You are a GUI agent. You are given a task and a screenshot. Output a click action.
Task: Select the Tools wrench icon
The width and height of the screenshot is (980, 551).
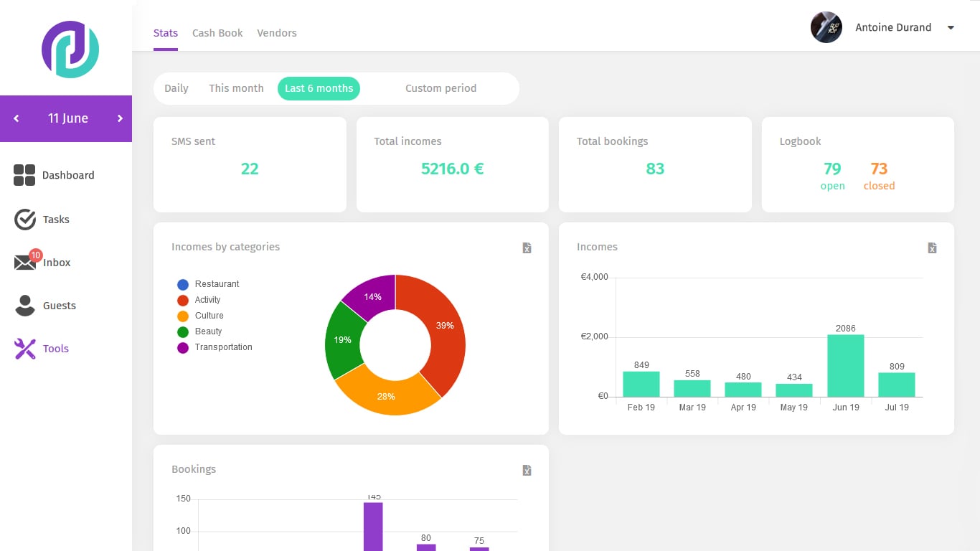pos(25,349)
